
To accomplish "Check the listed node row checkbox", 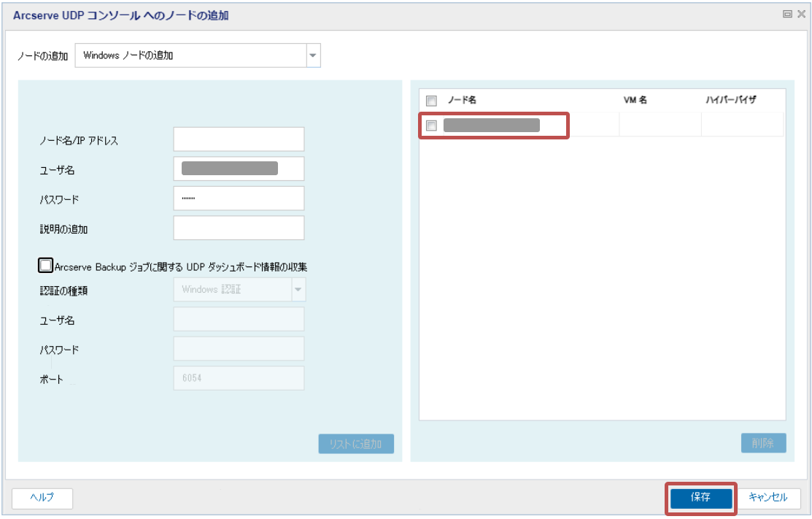I will pyautogui.click(x=431, y=126).
